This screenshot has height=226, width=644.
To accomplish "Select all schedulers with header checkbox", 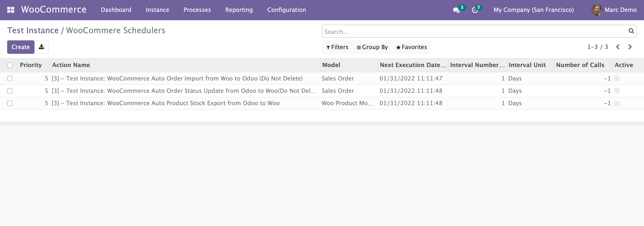I will click(10, 65).
